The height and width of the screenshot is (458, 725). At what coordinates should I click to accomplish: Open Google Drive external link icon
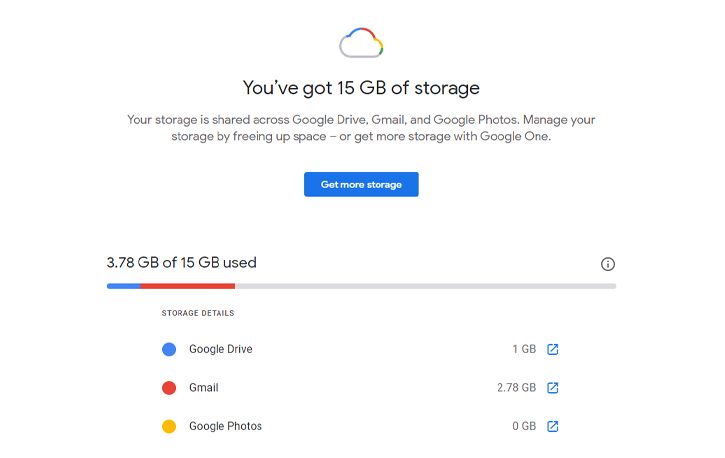[553, 349]
